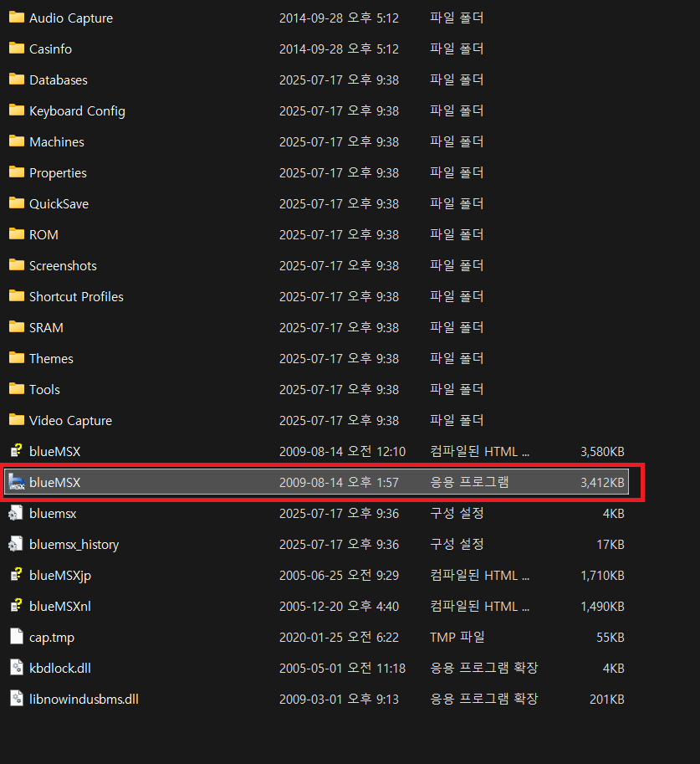Select the "Audio Capture" folder name

(71, 18)
